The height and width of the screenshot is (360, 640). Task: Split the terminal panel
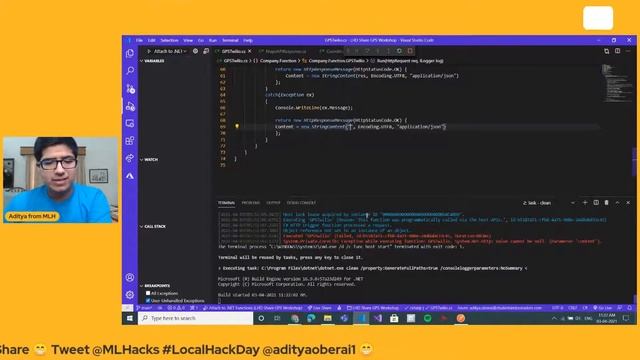(596, 202)
